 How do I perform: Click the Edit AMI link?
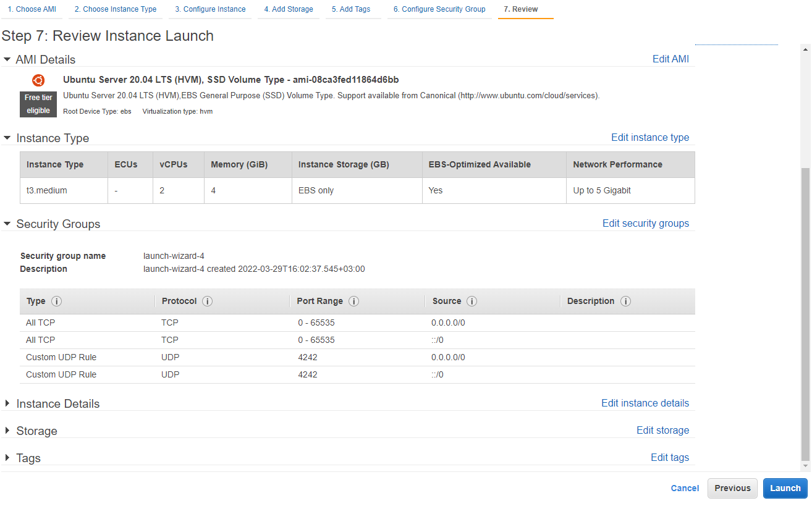point(670,59)
